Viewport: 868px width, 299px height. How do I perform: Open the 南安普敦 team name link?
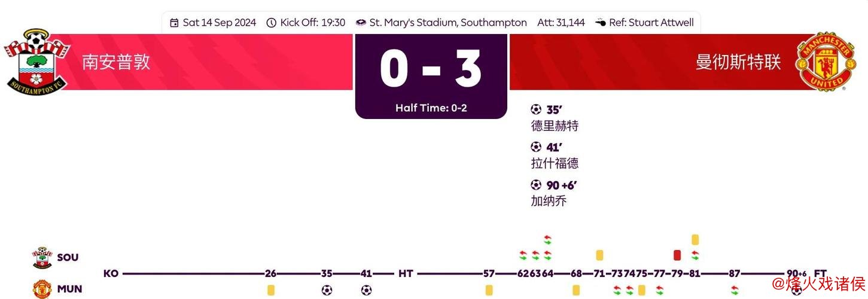[x=116, y=62]
